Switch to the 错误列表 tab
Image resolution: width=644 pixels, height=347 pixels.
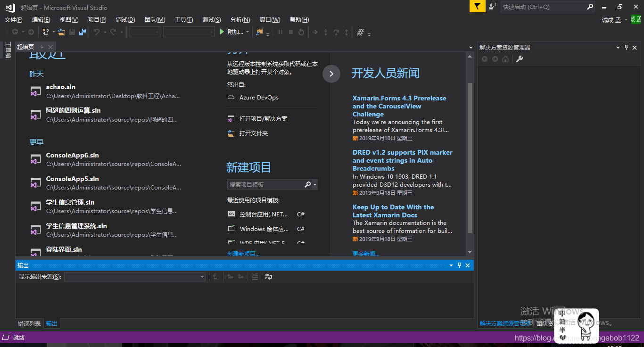pyautogui.click(x=29, y=323)
